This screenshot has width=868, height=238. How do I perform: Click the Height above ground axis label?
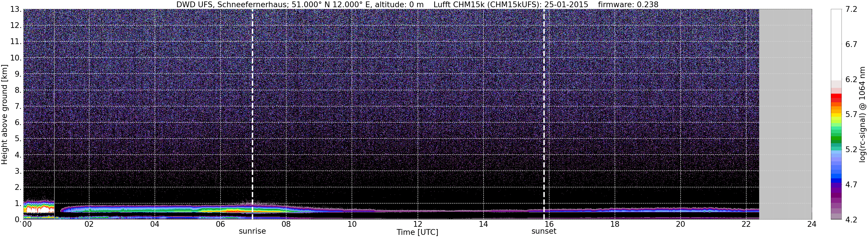(x=4, y=114)
